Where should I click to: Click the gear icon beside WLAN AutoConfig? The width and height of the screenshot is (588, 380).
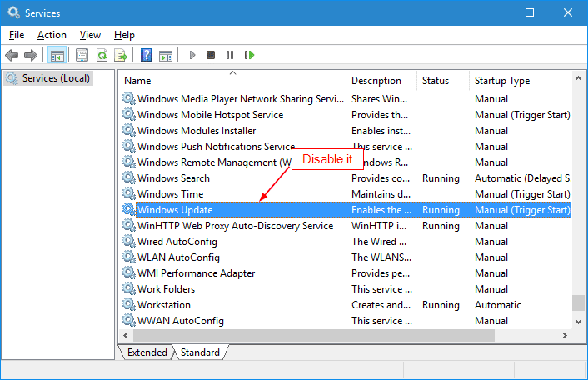128,257
